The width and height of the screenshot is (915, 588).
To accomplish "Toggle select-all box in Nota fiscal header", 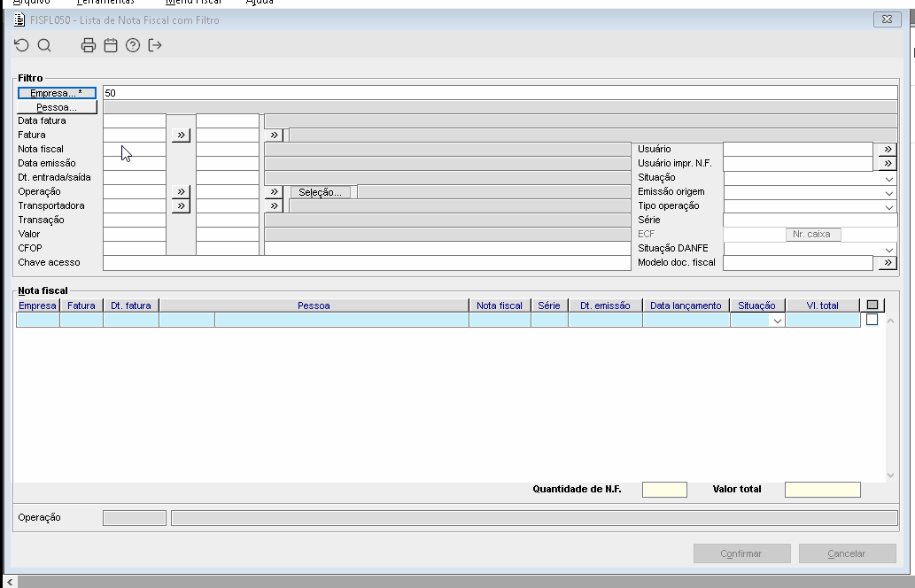I will 872,306.
